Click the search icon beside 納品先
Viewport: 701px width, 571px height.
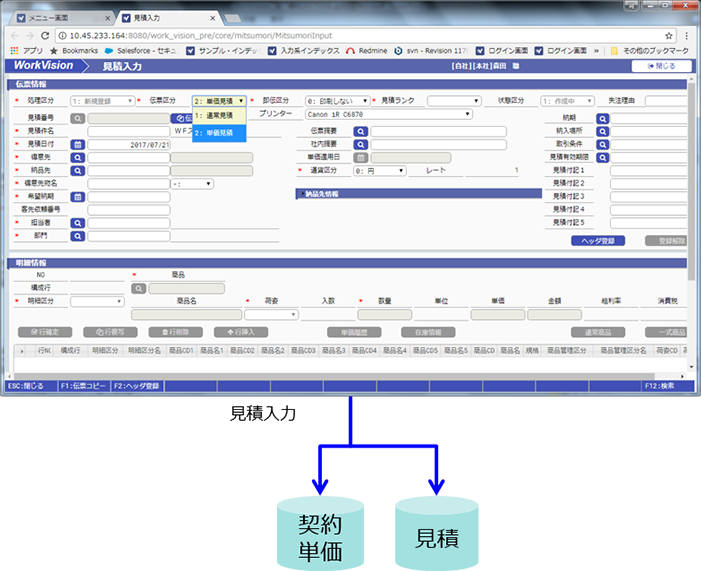[77, 171]
